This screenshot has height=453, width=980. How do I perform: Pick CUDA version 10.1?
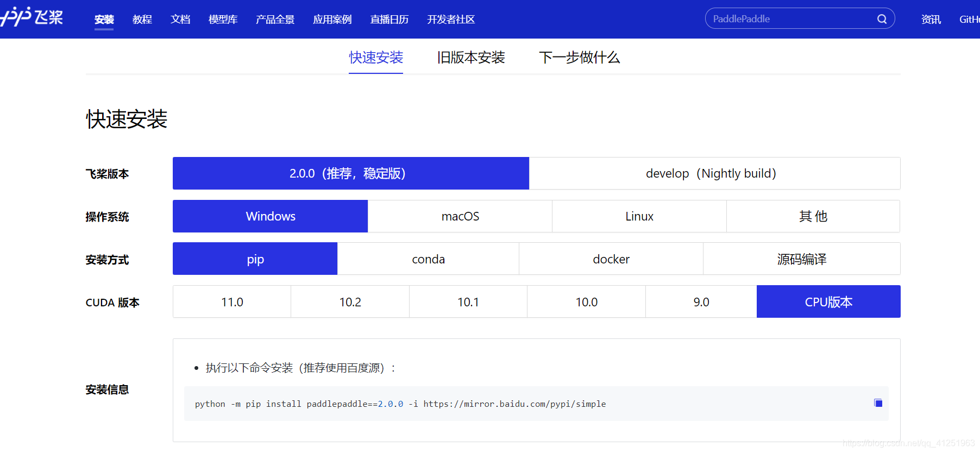click(x=468, y=302)
